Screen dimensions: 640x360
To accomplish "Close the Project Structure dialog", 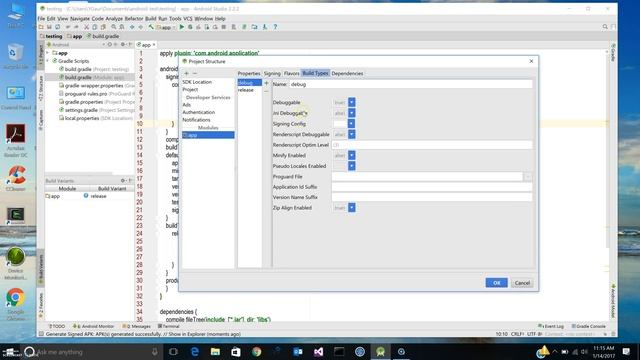I will tap(531, 61).
